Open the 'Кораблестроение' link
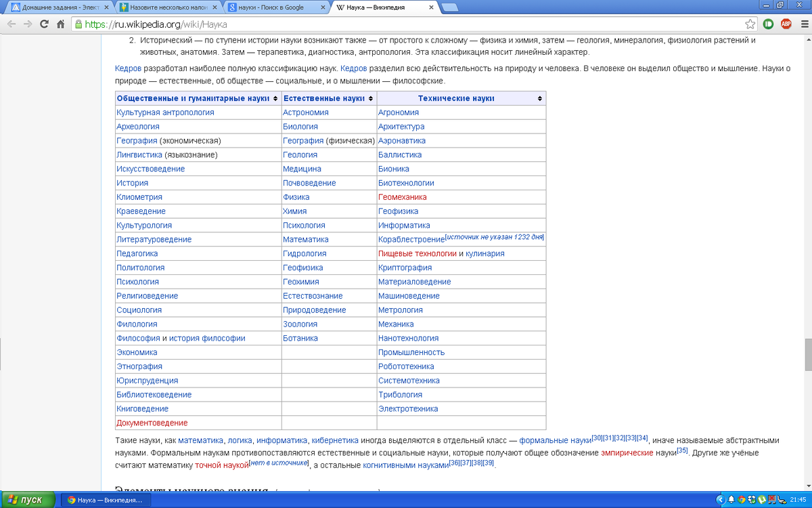Image resolution: width=812 pixels, height=508 pixels. point(411,240)
